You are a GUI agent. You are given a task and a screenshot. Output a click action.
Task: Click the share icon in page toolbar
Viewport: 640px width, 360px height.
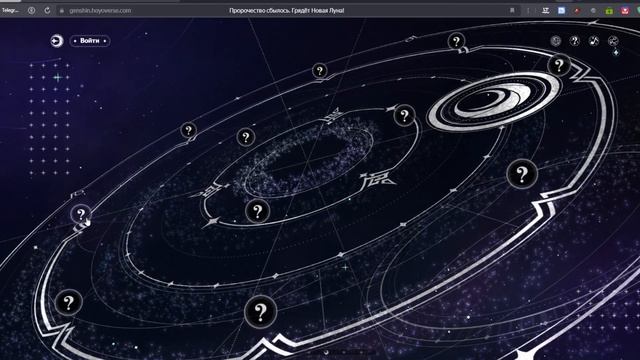(x=613, y=41)
